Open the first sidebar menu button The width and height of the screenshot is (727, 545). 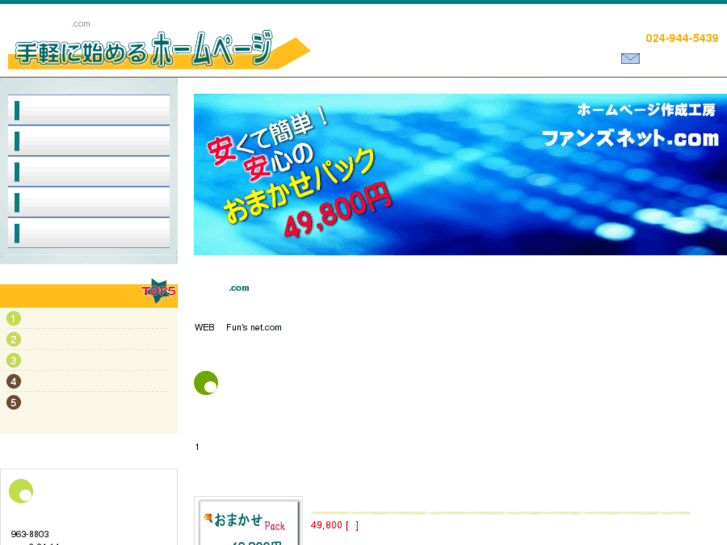click(x=89, y=110)
